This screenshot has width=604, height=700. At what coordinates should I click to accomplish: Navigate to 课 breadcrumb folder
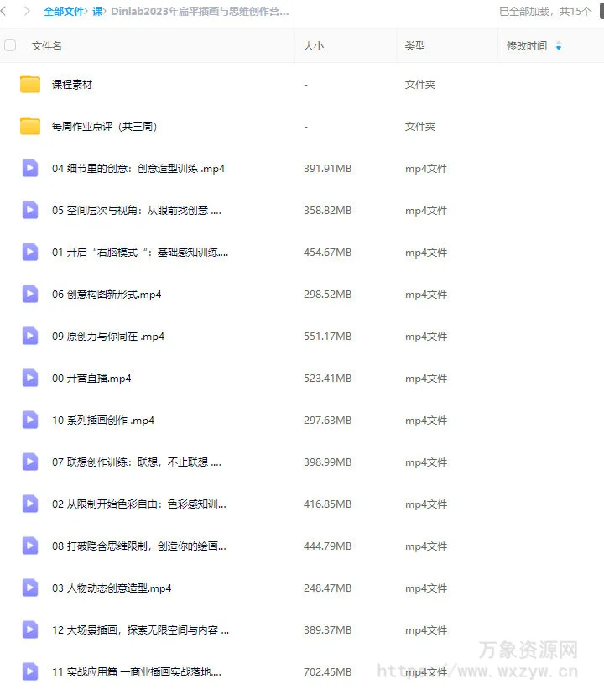coord(97,12)
